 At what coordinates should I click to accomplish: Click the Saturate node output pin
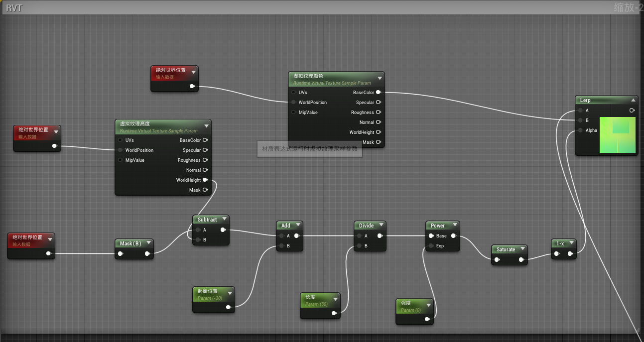521,259
